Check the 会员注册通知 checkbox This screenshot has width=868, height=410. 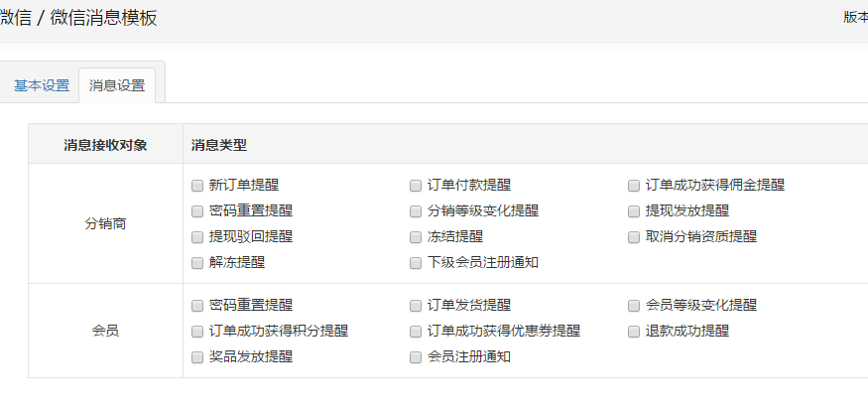click(x=416, y=356)
